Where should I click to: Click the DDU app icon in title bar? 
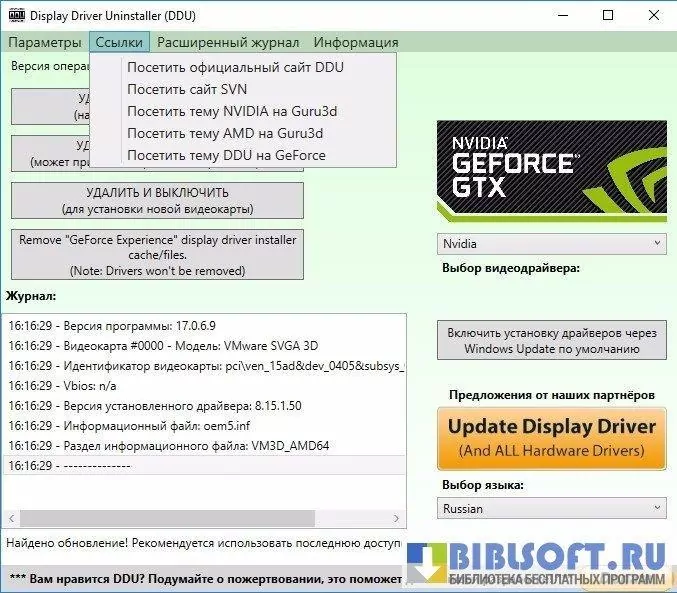[x=16, y=16]
